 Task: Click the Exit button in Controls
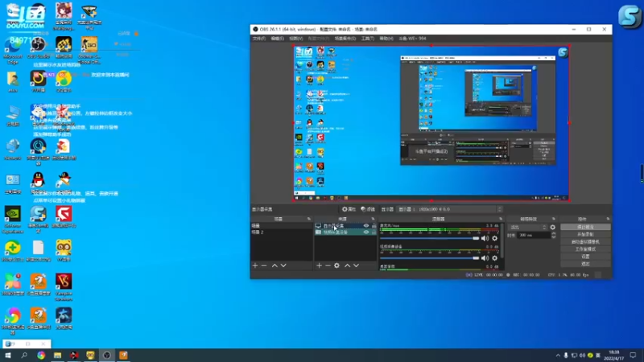coord(585,264)
